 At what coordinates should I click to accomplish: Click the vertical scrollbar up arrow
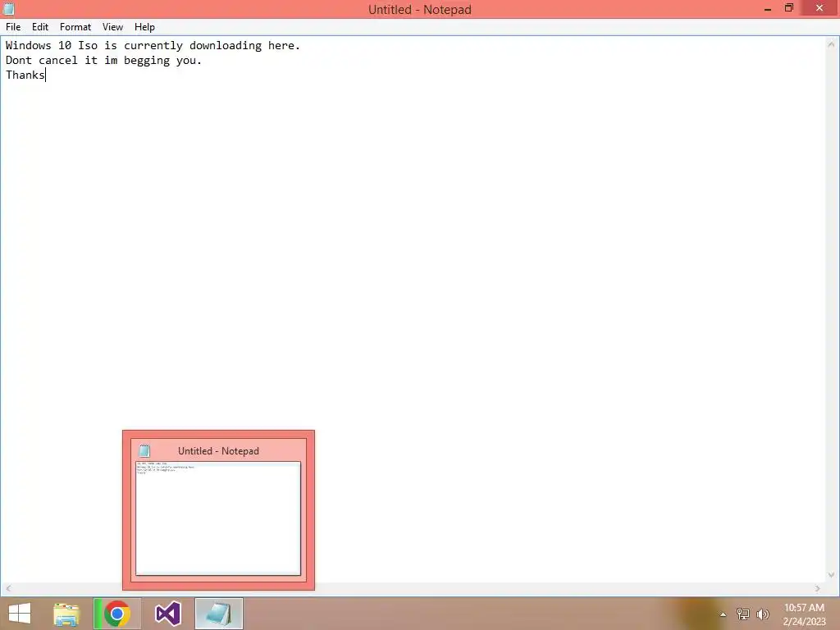pyautogui.click(x=831, y=45)
